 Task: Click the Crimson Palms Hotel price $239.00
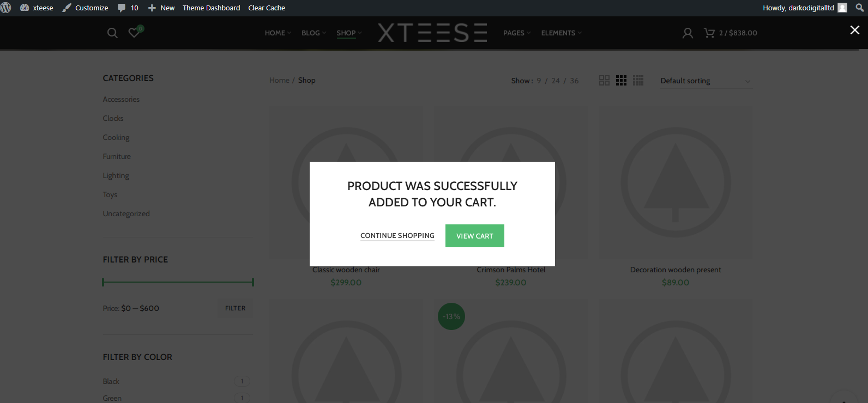(511, 283)
